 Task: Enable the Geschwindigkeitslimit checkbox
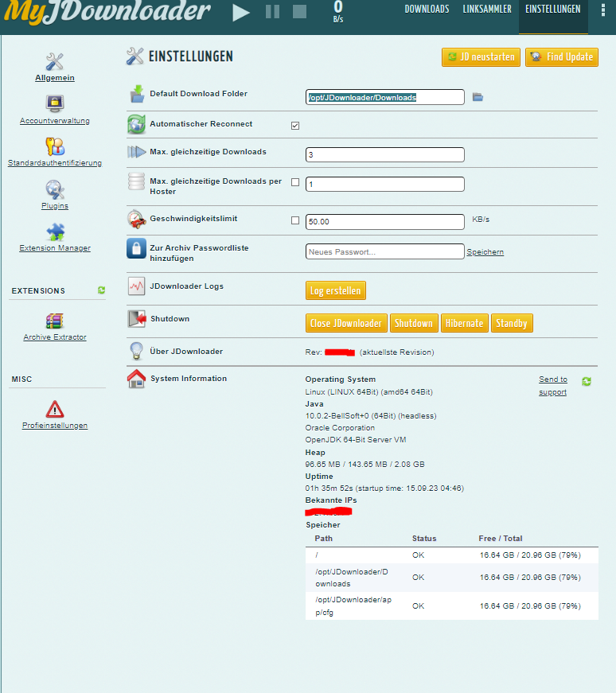click(x=295, y=220)
